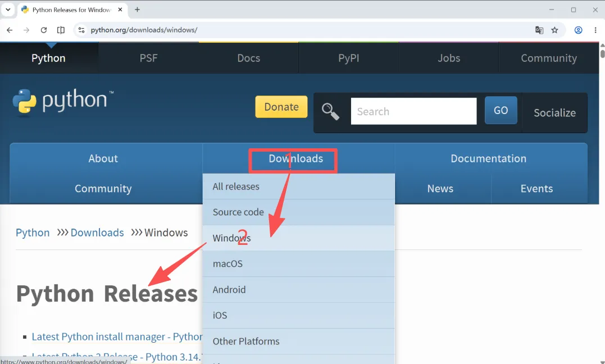Click the page vertical scrollbar thumb
The image size is (605, 364).
pyautogui.click(x=602, y=53)
